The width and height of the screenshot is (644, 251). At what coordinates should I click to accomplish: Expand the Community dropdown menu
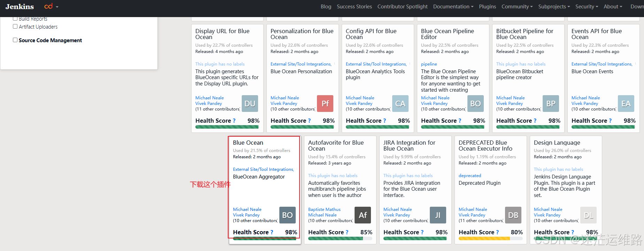tap(517, 7)
